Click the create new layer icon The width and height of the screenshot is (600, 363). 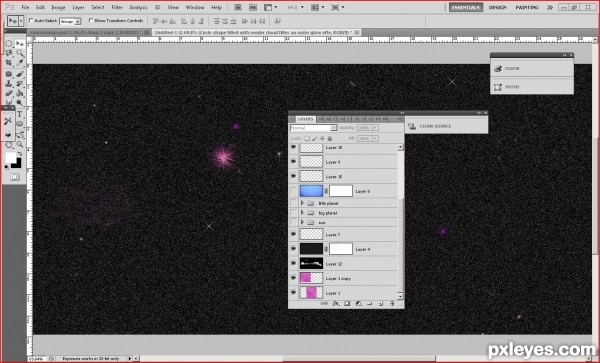[381, 304]
